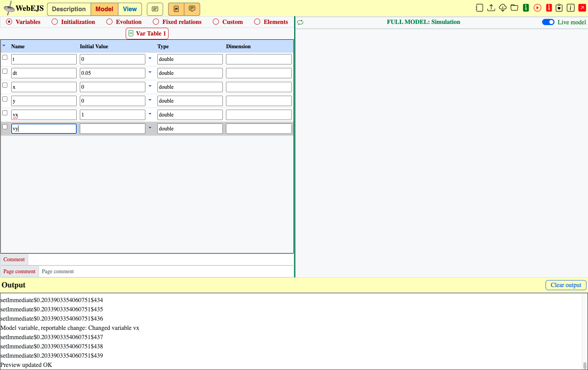Viewport: 588px width, 370px height.
Task: Click the WebEJS logo icon
Action: point(8,8)
